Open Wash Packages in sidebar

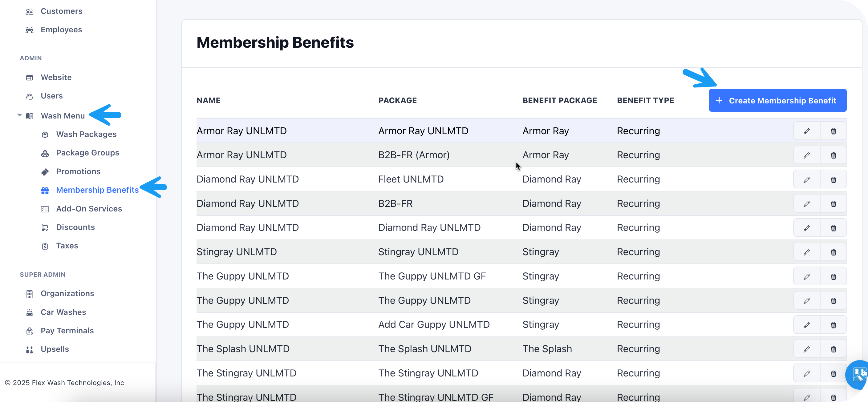[x=86, y=134]
